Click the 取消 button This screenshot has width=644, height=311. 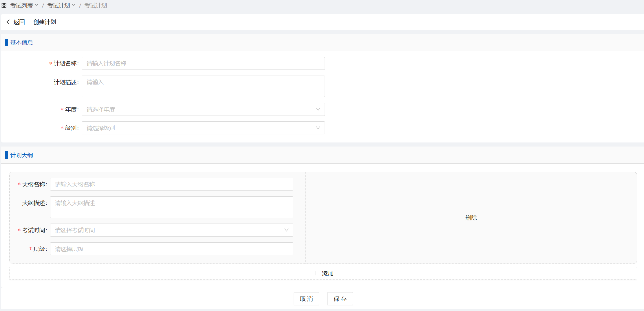(x=306, y=299)
